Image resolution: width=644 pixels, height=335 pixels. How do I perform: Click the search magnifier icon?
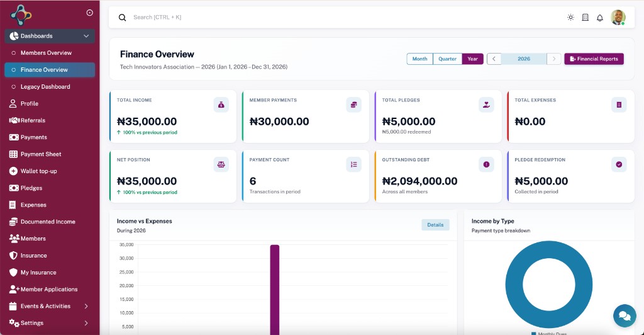tap(123, 17)
